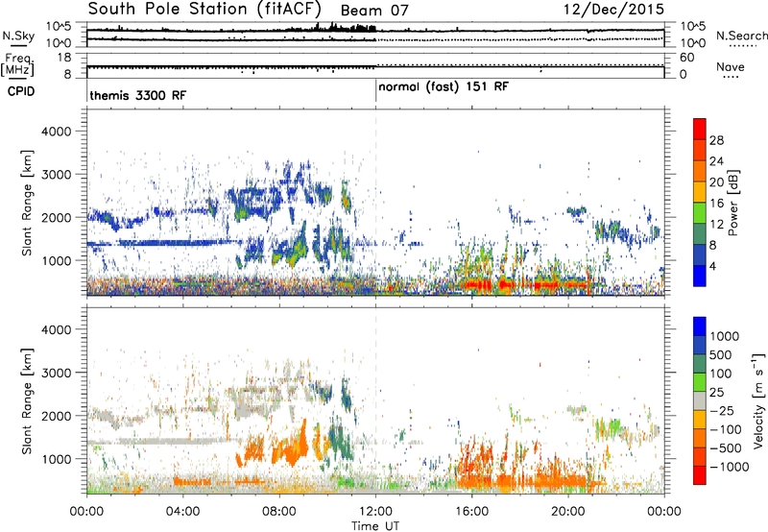768x532 pixels.
Task: Click the "Beam 07" label
Action: (x=374, y=11)
